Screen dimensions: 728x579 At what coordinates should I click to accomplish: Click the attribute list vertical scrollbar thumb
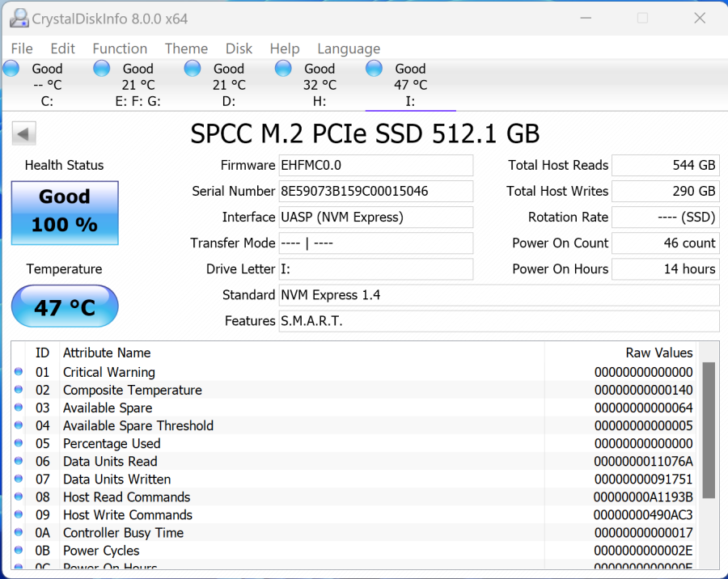tap(709, 430)
